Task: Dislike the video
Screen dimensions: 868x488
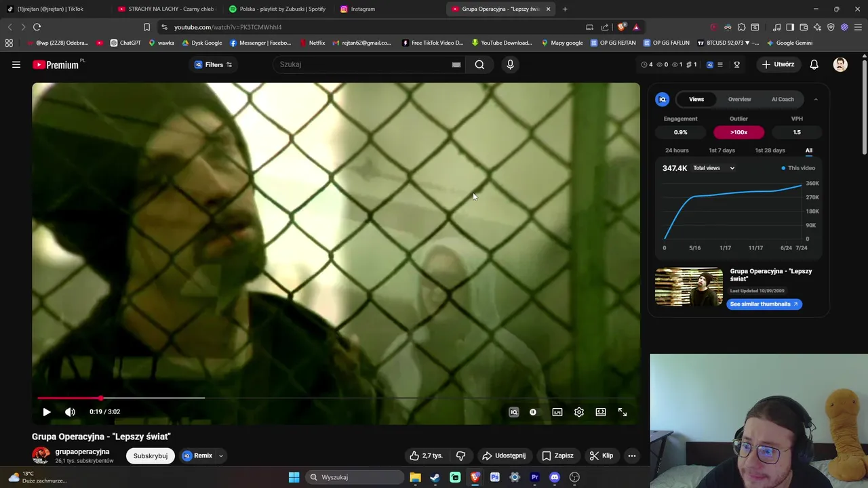Action: [x=461, y=455]
